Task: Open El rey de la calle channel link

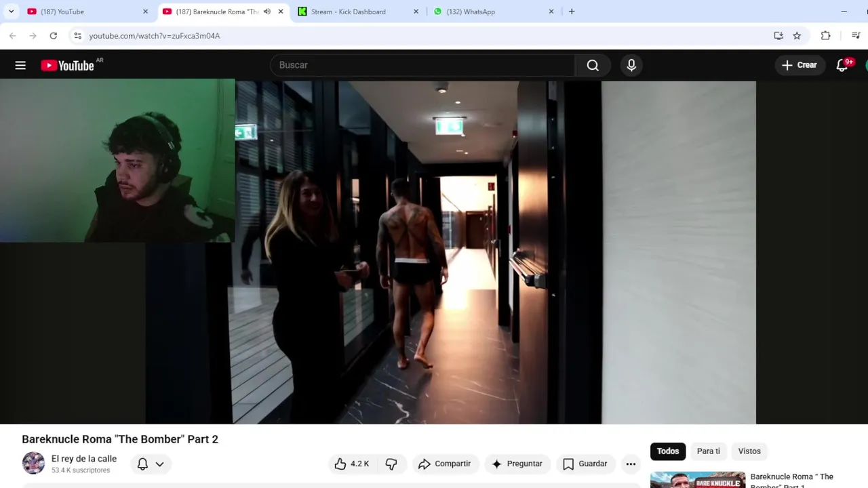Action: pyautogui.click(x=84, y=459)
